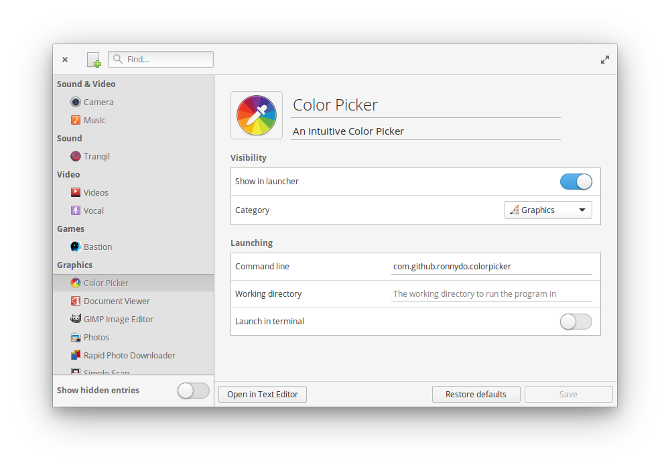Viewport: 670px width, 469px height.
Task: Select the Vocal app icon
Action: (x=75, y=211)
